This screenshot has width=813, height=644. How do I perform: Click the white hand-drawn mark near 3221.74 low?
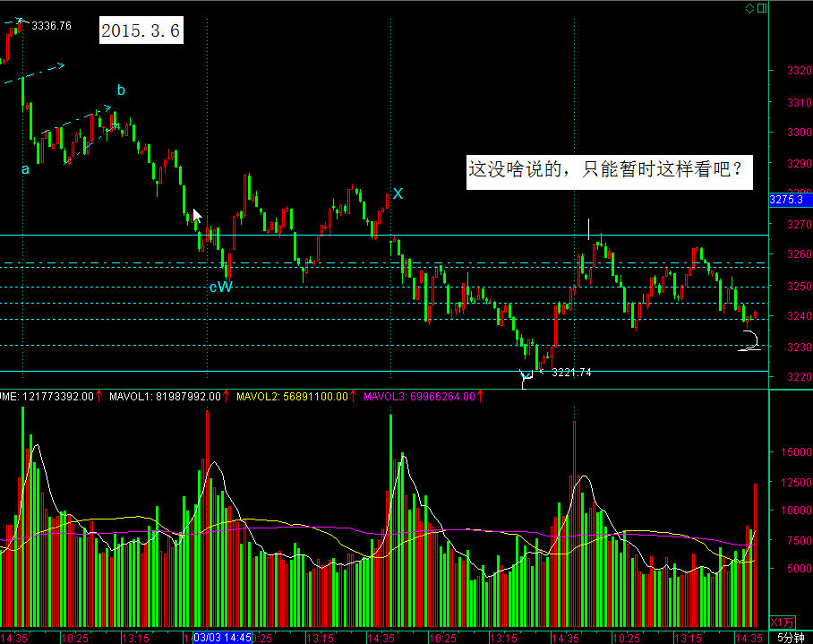pos(526,377)
